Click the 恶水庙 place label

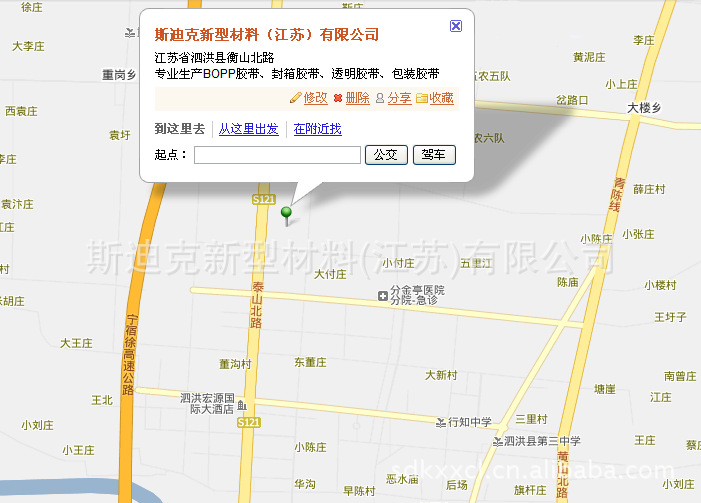[x=402, y=479]
